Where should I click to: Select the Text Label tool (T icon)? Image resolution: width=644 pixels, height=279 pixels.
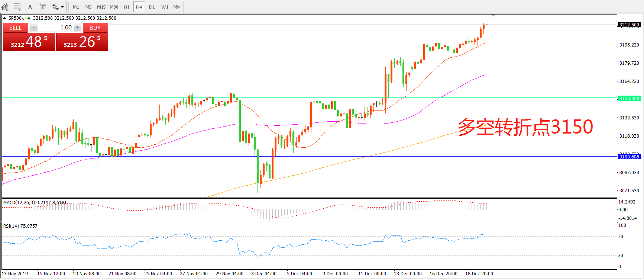43,7
